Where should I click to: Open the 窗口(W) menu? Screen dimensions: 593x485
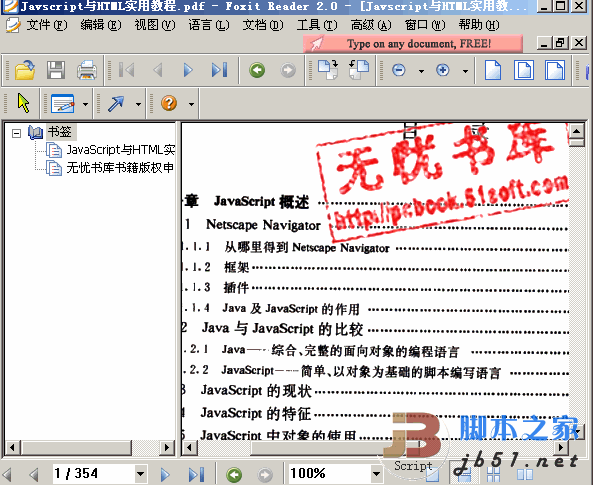tap(425, 25)
